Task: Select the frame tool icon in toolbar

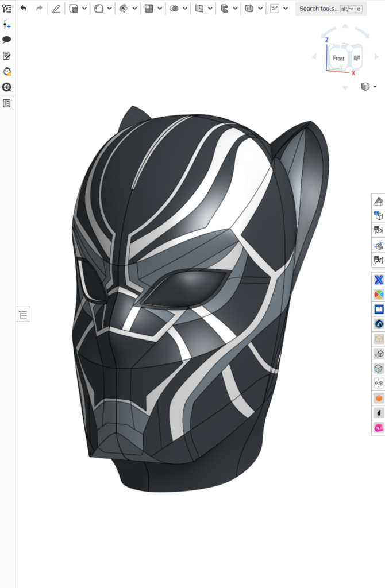Action: click(249, 8)
